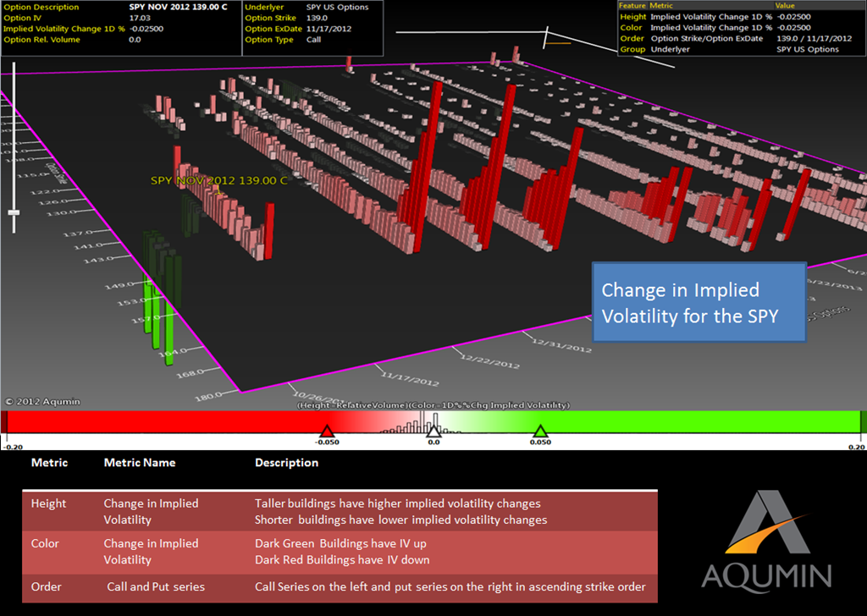Screen dimensions: 867x616
Task: Click the Value column header in feature panel
Action: pyautogui.click(x=785, y=6)
